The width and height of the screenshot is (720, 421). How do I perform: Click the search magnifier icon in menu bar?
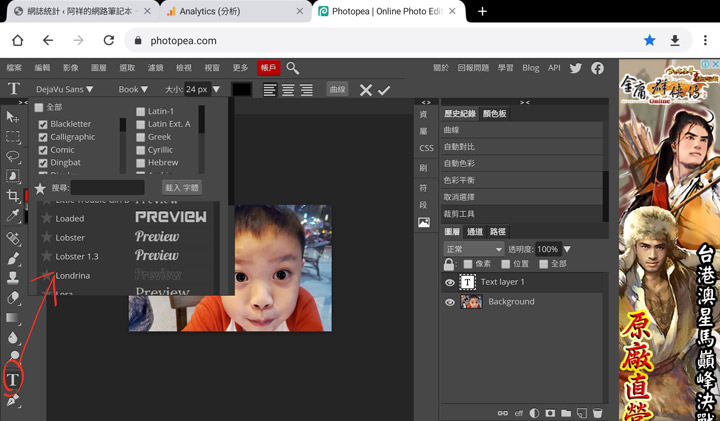[293, 68]
